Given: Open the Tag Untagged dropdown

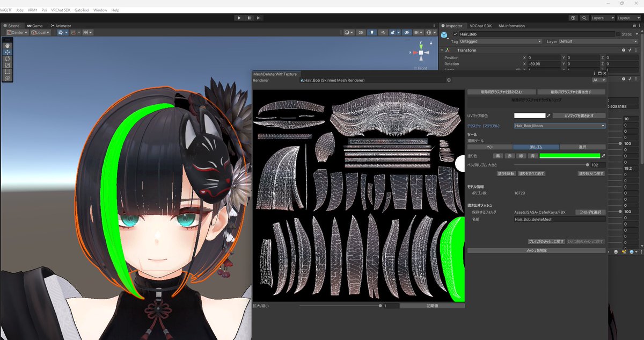Looking at the screenshot, I should click(x=501, y=41).
